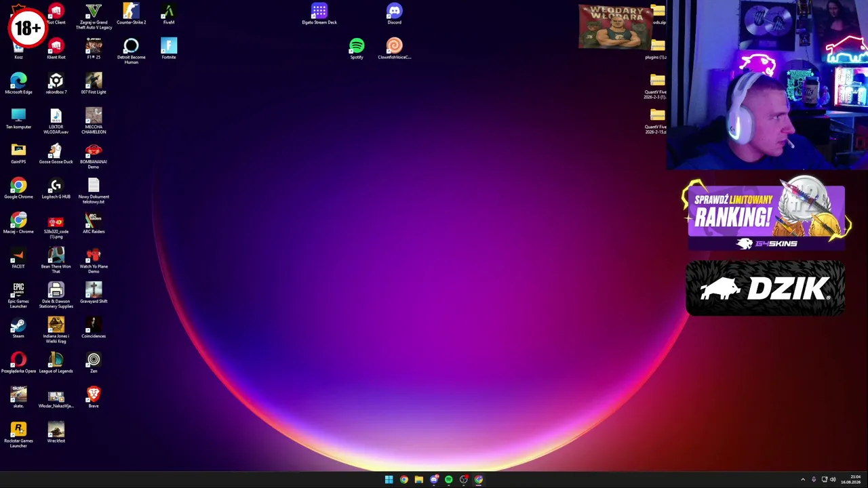
Task: Select the Graveyard Shift desktop shortcut
Action: point(94,293)
